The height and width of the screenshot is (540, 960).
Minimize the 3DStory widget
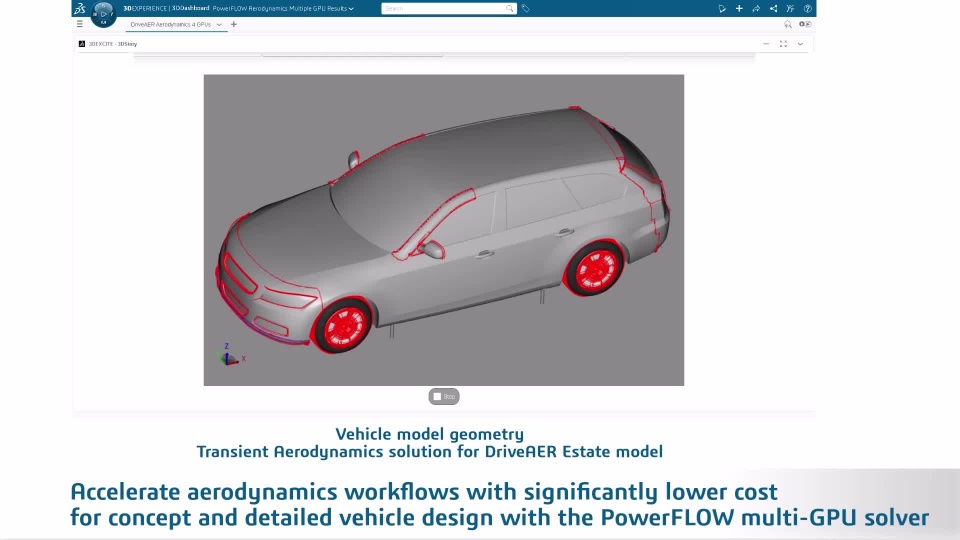coord(766,44)
